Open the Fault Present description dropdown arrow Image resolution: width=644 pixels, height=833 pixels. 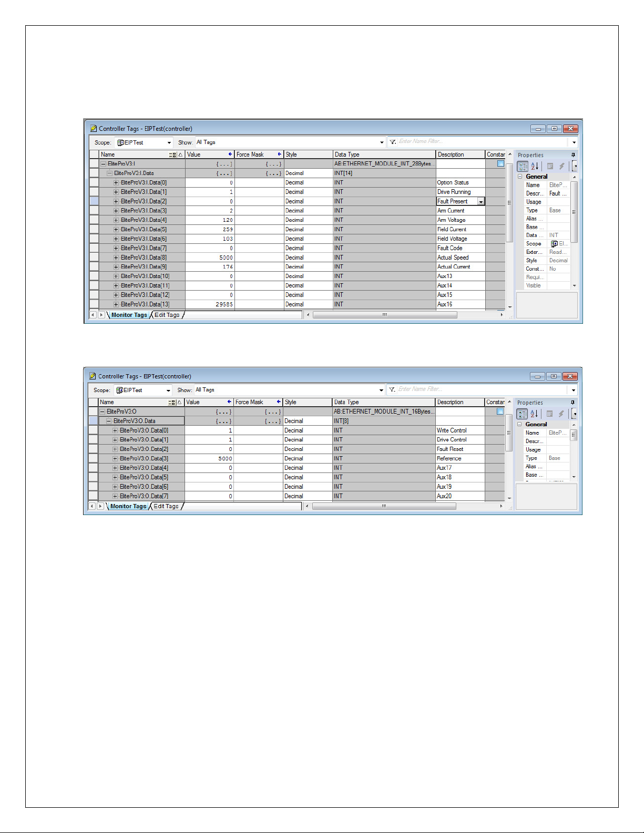click(x=481, y=201)
